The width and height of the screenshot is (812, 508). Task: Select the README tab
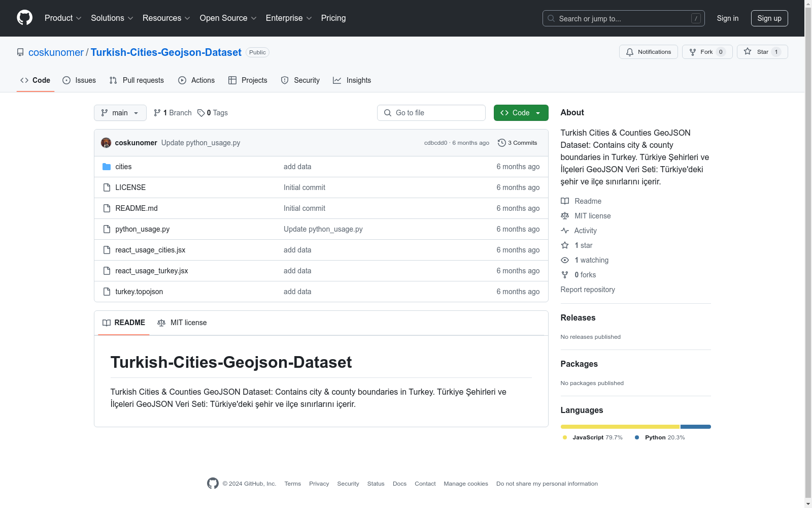[x=124, y=323]
